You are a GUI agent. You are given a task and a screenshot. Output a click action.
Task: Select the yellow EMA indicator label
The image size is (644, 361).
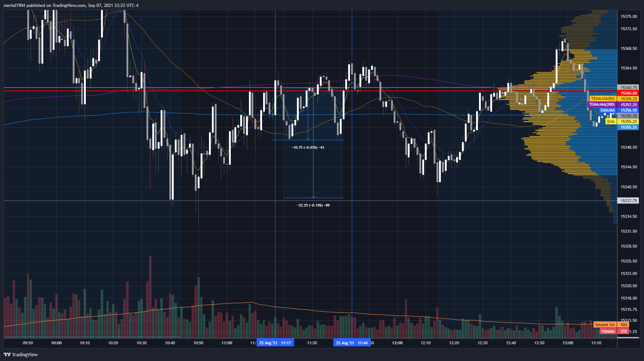611,121
